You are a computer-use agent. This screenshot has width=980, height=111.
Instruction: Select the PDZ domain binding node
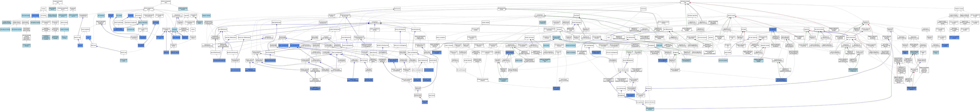tap(17, 29)
